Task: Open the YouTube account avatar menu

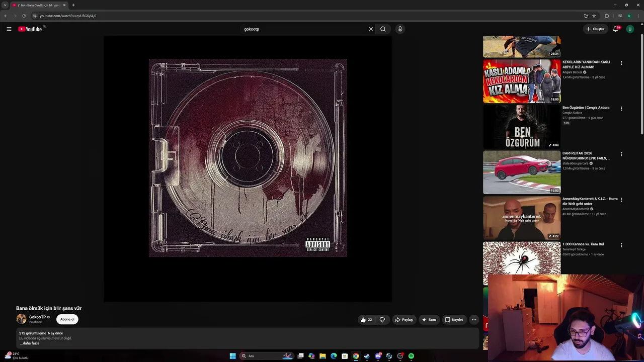Action: point(630,29)
